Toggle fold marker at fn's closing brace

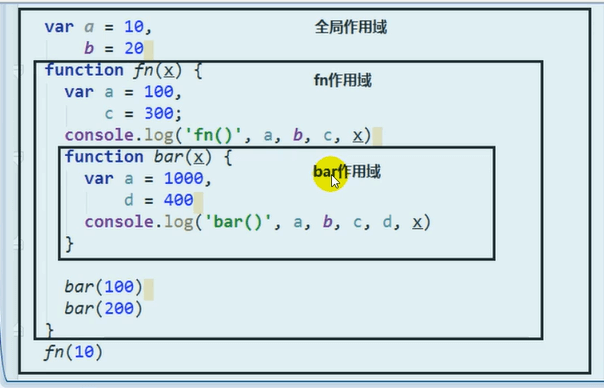tap(18, 330)
